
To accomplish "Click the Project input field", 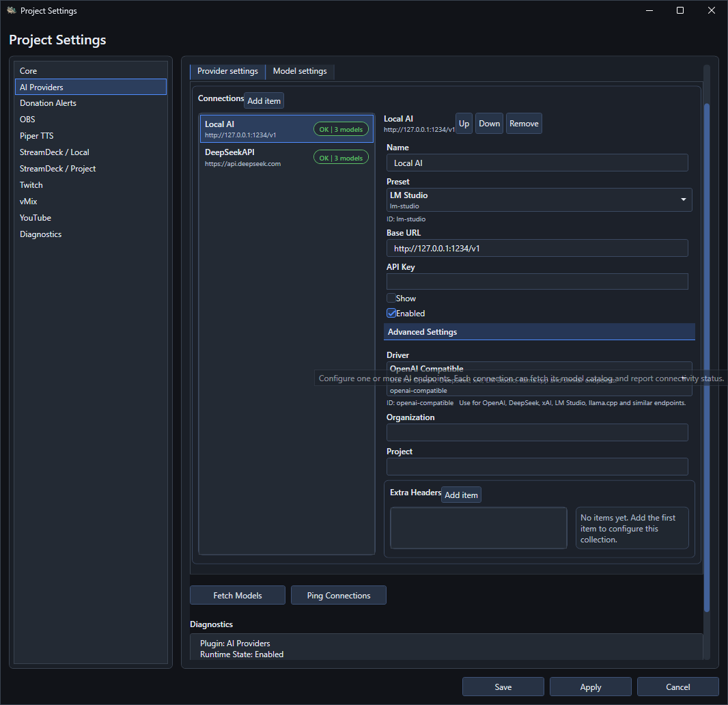I will point(537,467).
